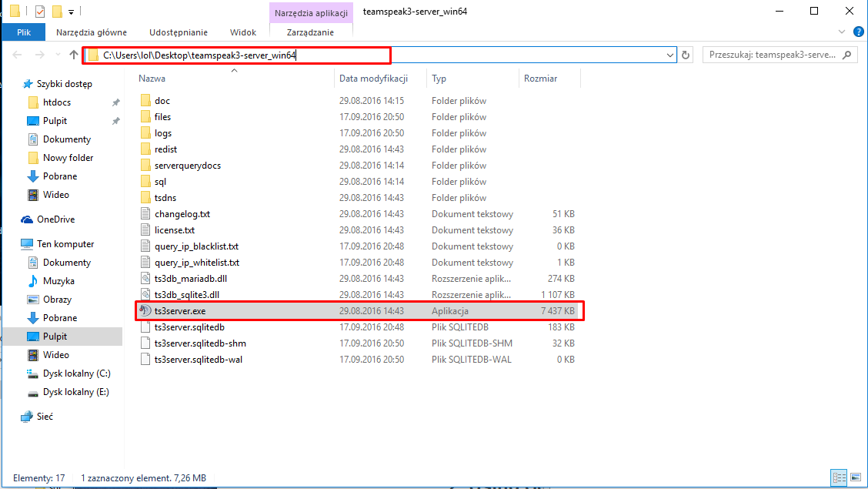Select the doc folder icon

[145, 100]
